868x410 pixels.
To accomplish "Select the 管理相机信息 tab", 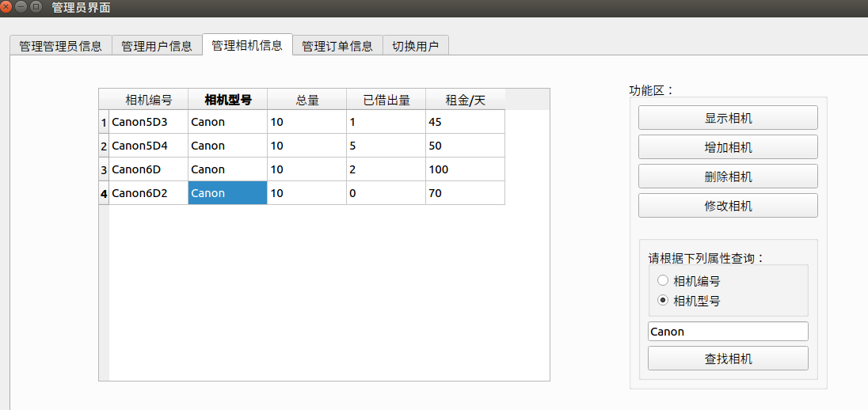I will point(247,45).
